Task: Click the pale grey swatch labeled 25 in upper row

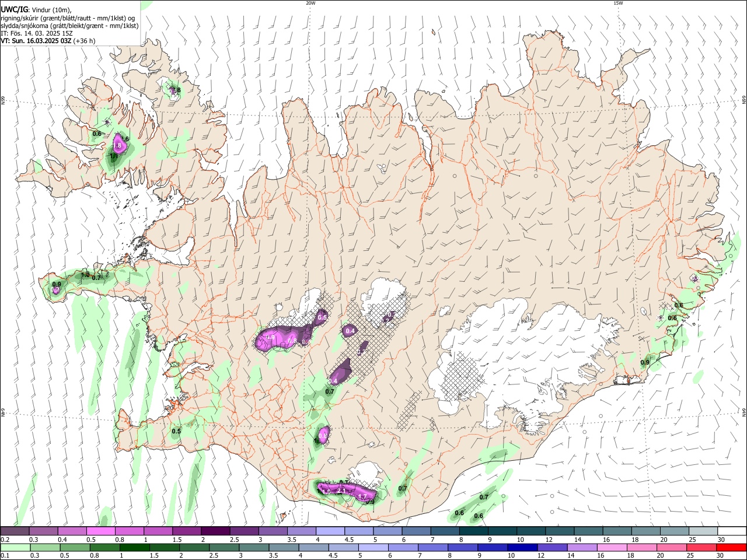Action: click(x=703, y=531)
